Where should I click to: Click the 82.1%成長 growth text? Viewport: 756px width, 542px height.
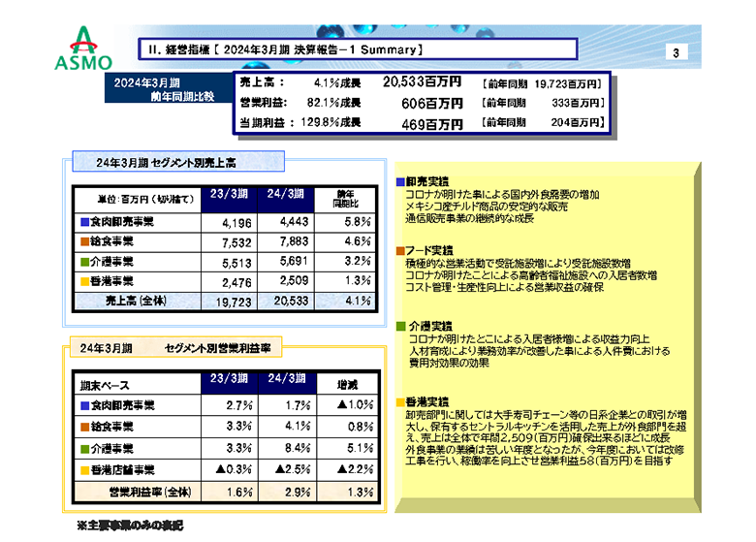coord(333,103)
